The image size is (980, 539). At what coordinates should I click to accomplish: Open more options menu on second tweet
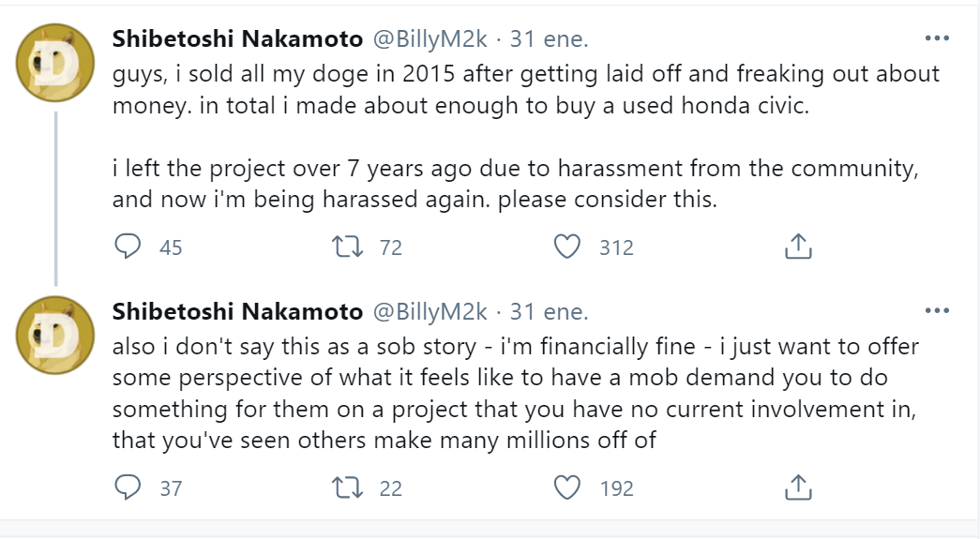[x=937, y=311]
